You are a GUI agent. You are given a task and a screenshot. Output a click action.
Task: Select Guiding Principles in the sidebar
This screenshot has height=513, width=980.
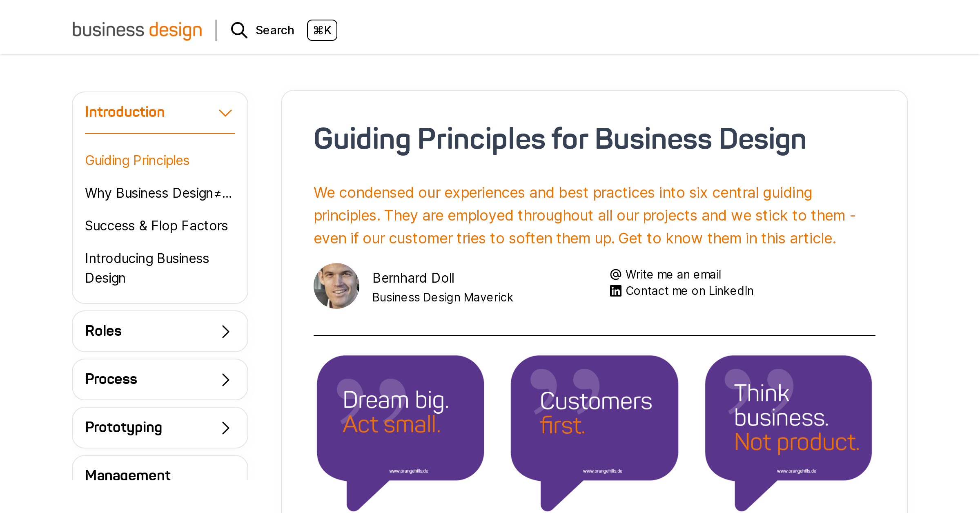tap(137, 161)
